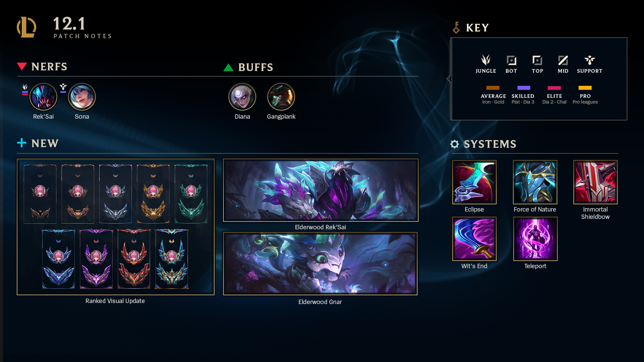
Task: Click the Teleport spell icon
Action: [535, 239]
